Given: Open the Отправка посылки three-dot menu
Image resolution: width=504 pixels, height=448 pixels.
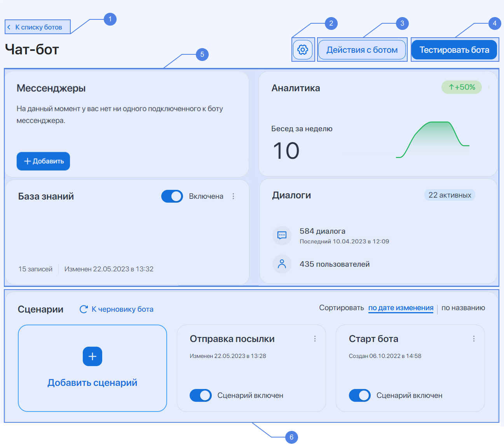Looking at the screenshot, I should pos(315,339).
